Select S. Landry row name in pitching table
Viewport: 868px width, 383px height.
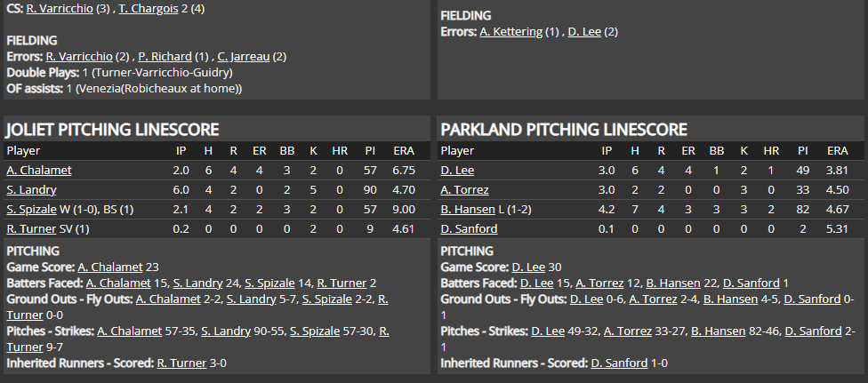coord(31,189)
